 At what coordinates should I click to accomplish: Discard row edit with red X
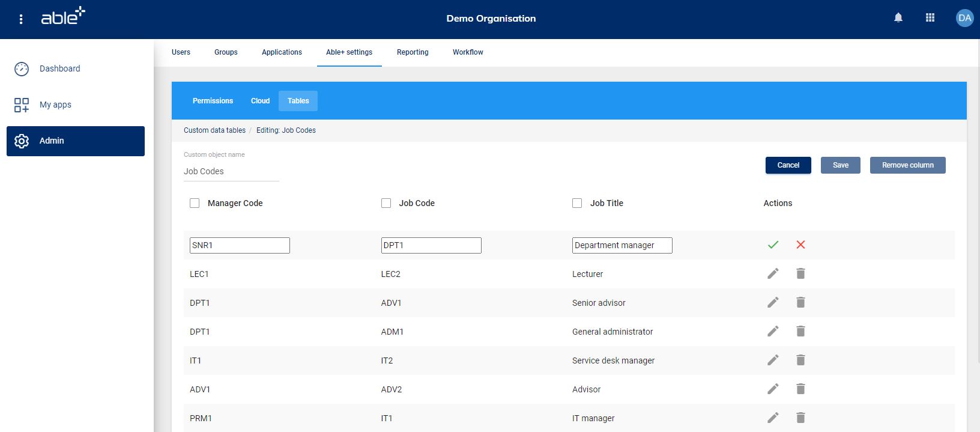pyautogui.click(x=800, y=245)
